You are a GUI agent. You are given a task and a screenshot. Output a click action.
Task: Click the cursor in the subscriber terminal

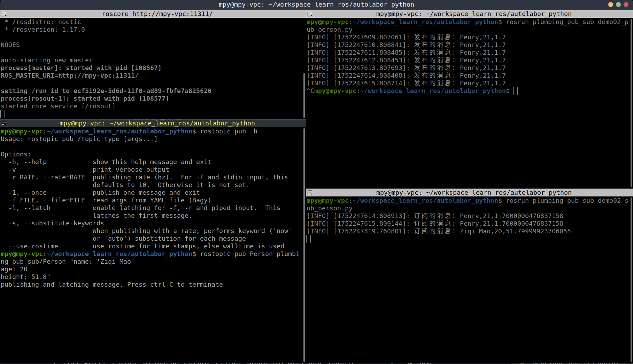[x=309, y=239]
